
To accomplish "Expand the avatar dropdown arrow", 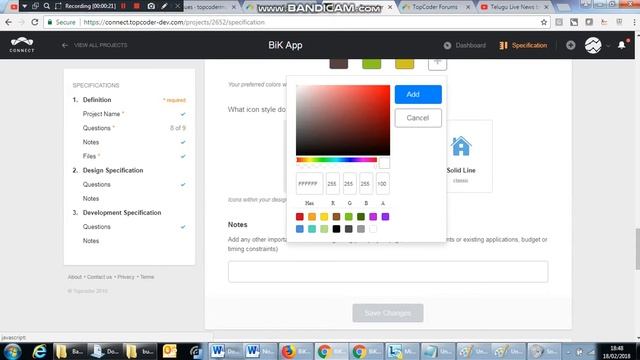I will click(608, 46).
